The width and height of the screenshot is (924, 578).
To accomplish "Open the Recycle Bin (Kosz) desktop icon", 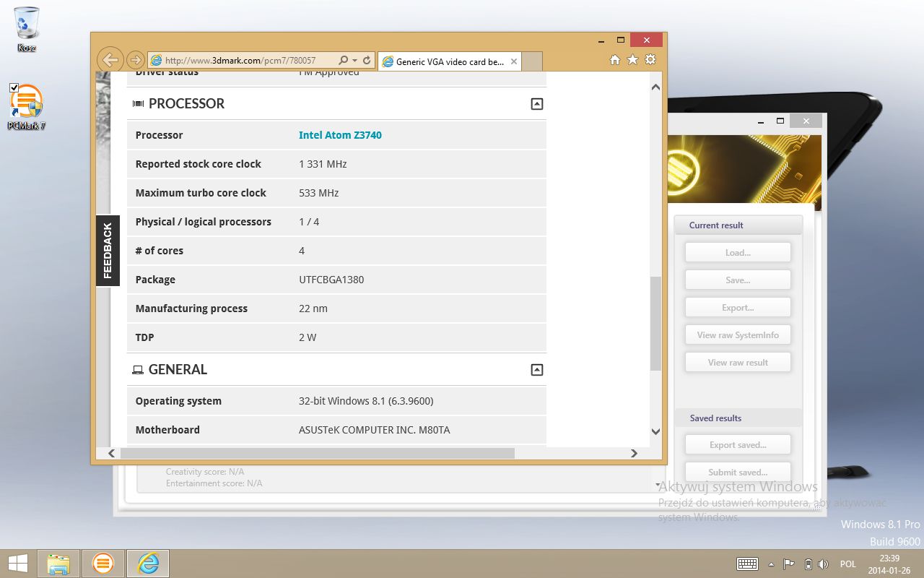I will coord(27,29).
